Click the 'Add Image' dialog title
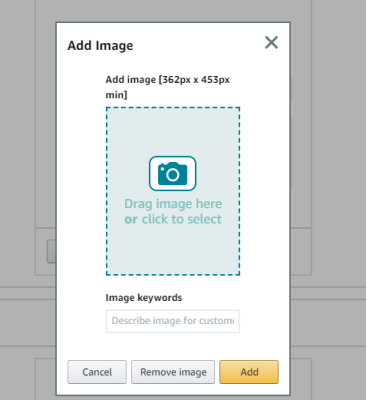 tap(100, 46)
